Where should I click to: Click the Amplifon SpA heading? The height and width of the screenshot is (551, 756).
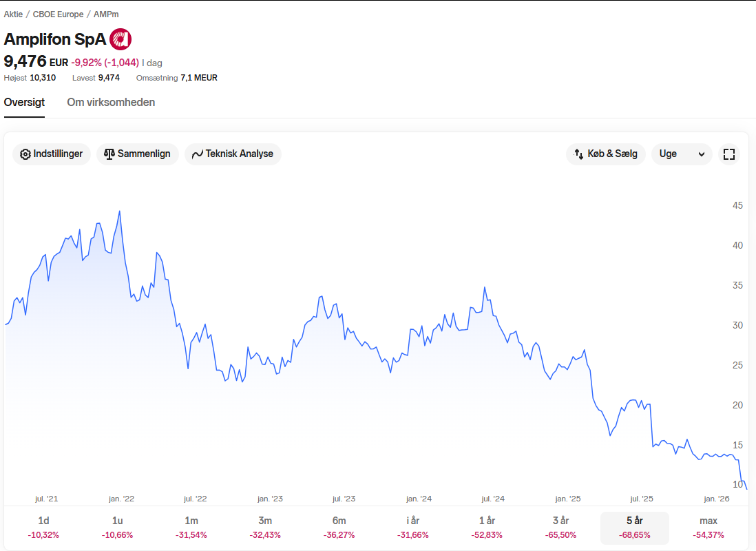click(x=55, y=39)
